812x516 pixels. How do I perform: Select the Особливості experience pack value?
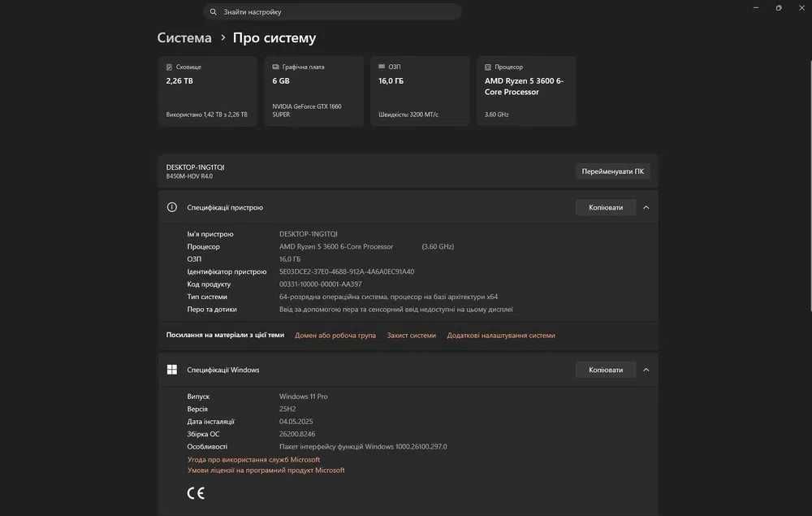pos(363,446)
